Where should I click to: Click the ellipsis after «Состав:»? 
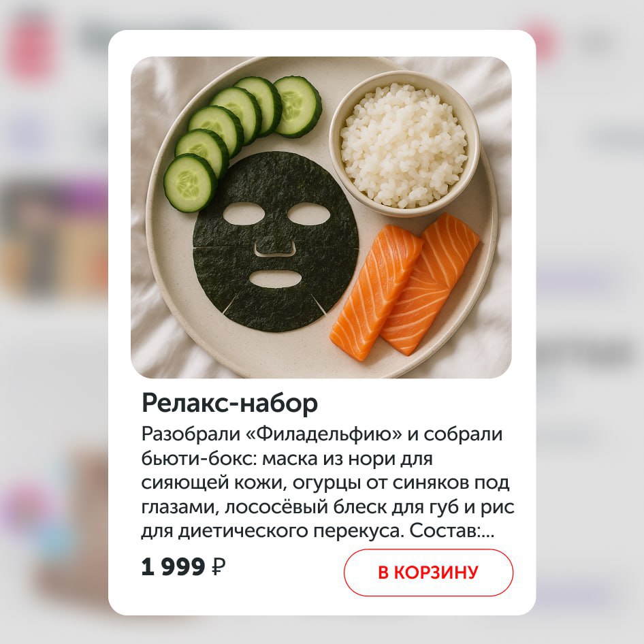point(487,532)
